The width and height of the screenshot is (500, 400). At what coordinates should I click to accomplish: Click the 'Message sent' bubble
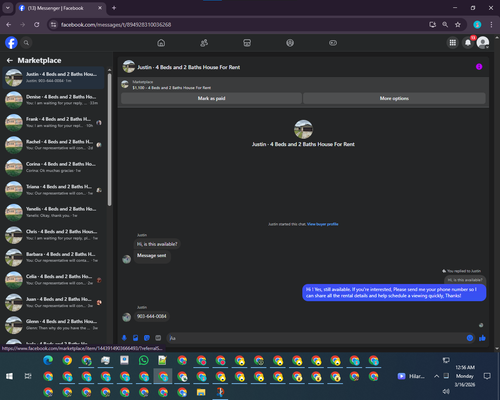click(152, 256)
